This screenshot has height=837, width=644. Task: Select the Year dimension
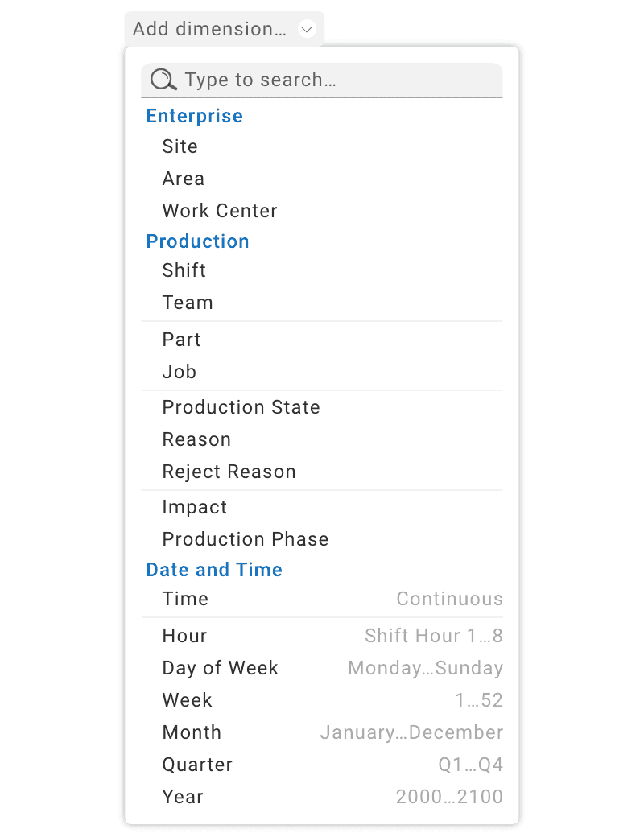click(x=183, y=797)
